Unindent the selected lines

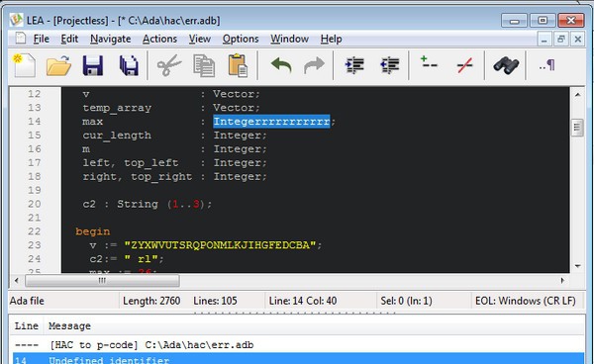[390, 65]
